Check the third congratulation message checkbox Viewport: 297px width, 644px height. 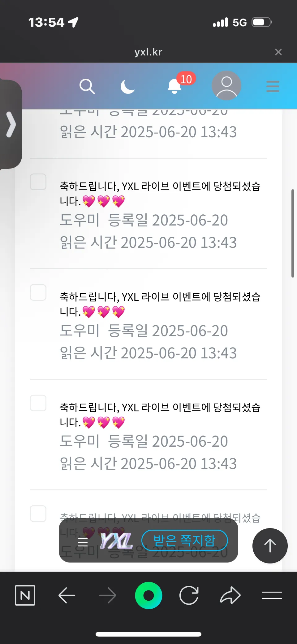coord(38,403)
